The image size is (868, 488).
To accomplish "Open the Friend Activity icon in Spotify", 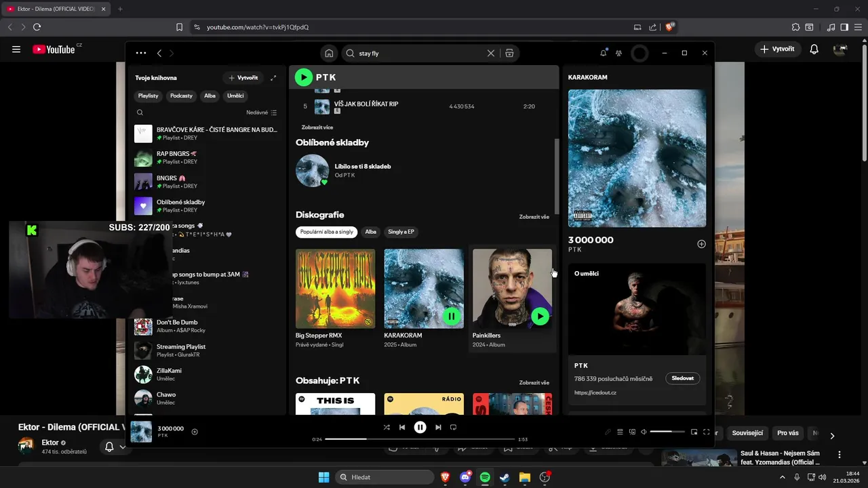I will click(618, 53).
